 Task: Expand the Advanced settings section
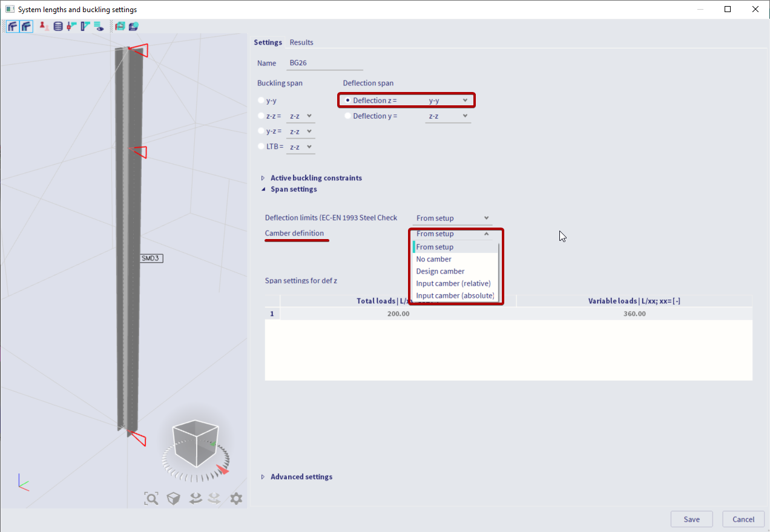[x=263, y=477]
